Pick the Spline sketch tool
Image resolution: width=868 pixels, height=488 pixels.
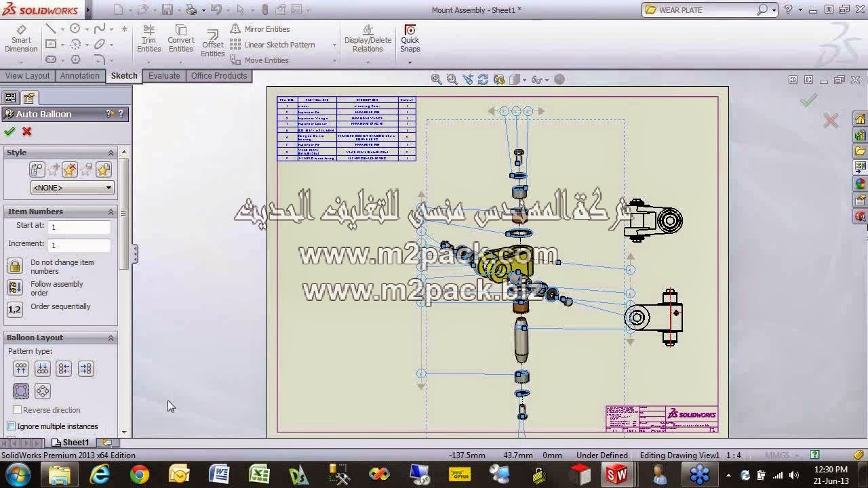[x=100, y=28]
